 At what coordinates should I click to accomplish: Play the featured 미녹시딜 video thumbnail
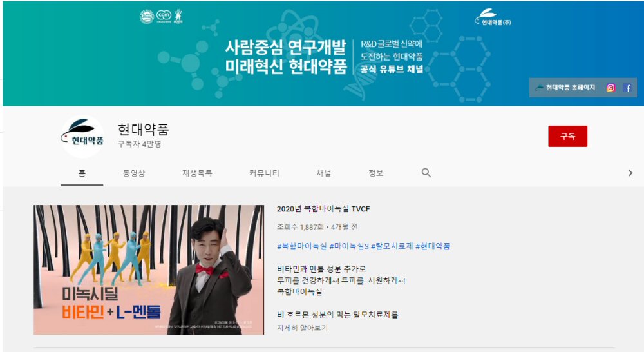(149, 269)
